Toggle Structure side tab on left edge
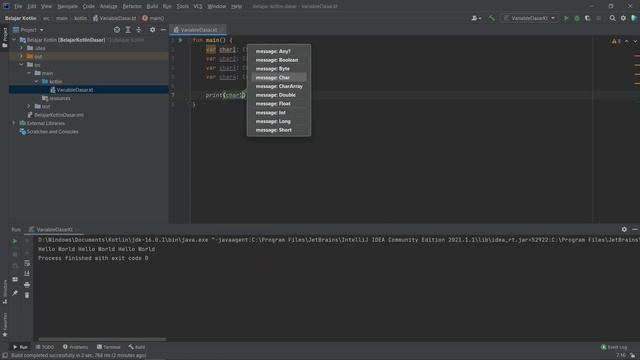Screen dimensions: 640x360 point(4,291)
